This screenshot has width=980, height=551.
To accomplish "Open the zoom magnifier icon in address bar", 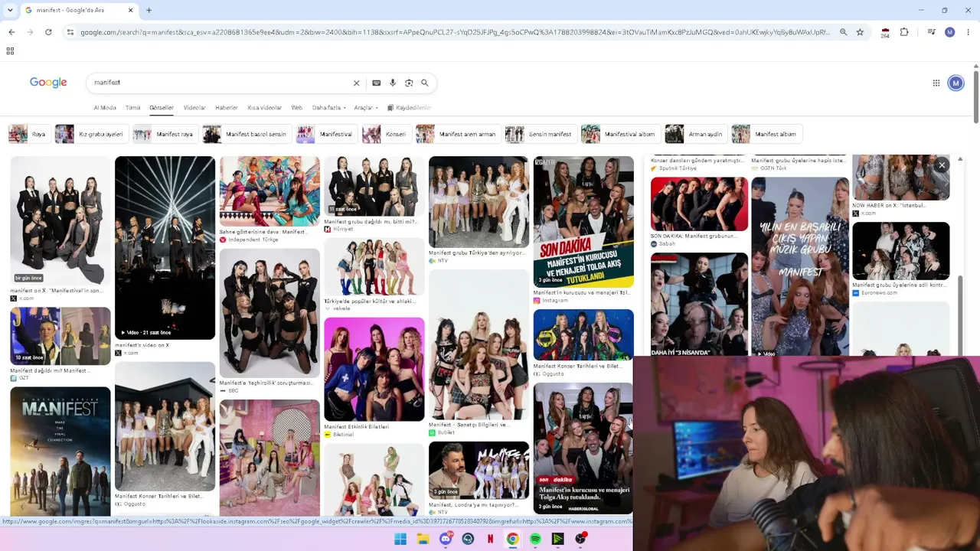I will coord(843,32).
